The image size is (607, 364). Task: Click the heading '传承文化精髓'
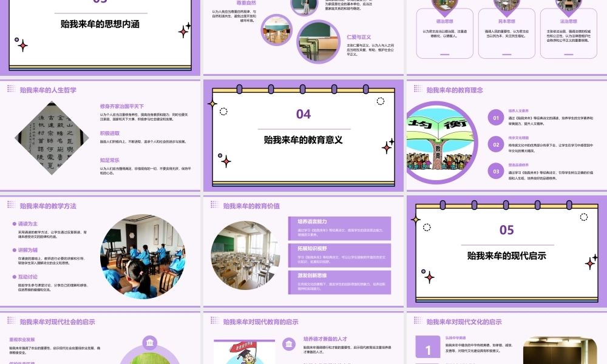click(518, 138)
